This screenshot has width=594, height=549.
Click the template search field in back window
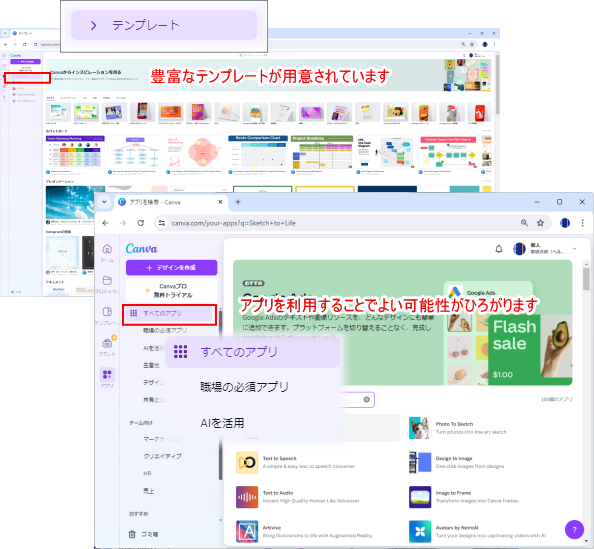pyautogui.click(x=268, y=55)
